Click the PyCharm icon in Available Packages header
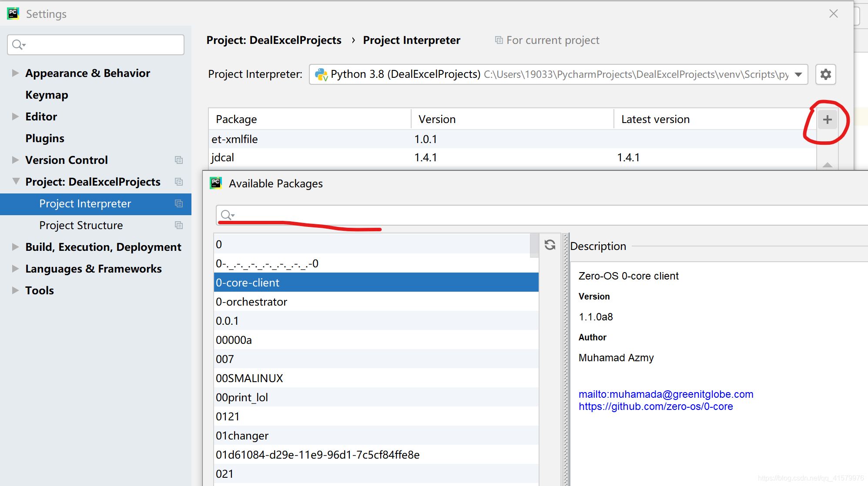The height and width of the screenshot is (486, 868). pos(216,183)
